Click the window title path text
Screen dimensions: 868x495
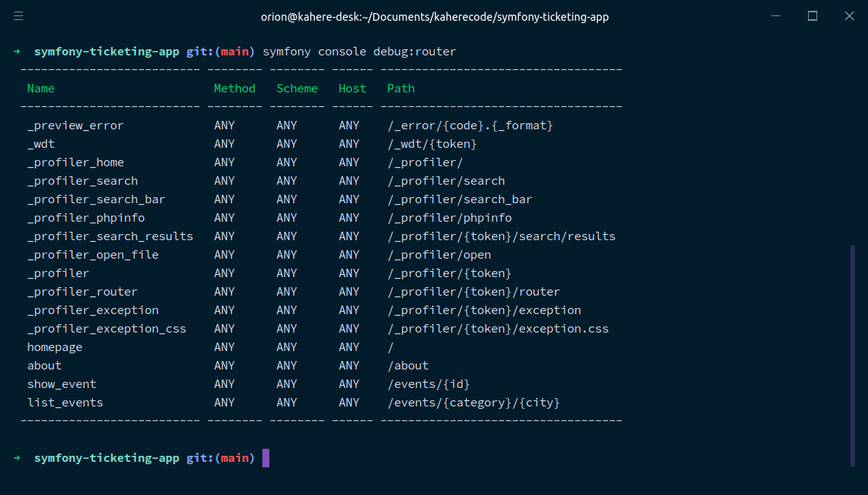(435, 16)
